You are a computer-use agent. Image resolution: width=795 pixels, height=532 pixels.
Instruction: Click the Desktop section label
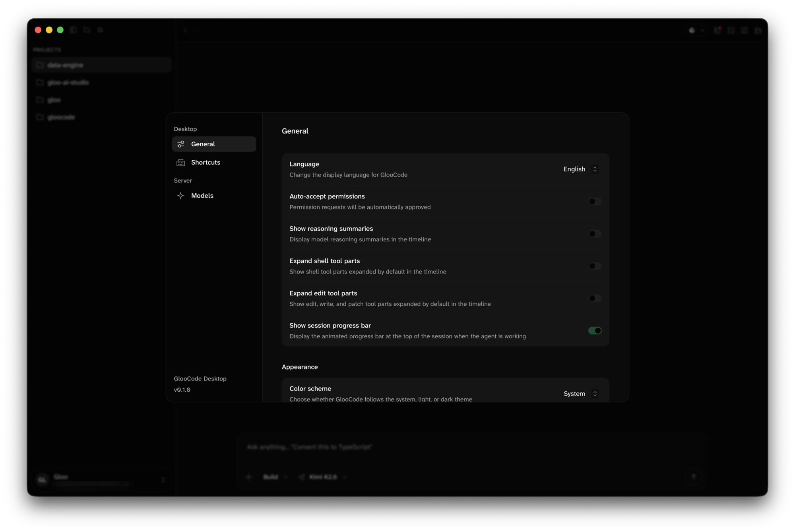pos(185,129)
